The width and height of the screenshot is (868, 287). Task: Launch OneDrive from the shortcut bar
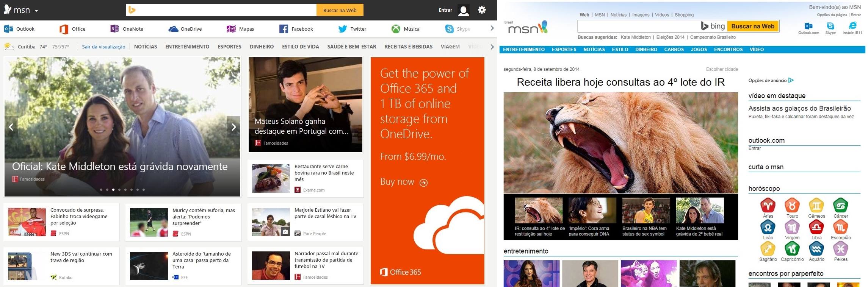[x=173, y=29]
